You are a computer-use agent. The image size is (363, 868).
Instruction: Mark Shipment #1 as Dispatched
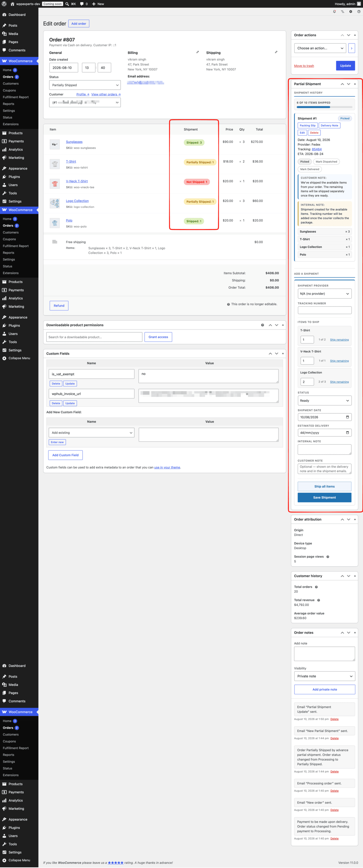[x=326, y=162]
